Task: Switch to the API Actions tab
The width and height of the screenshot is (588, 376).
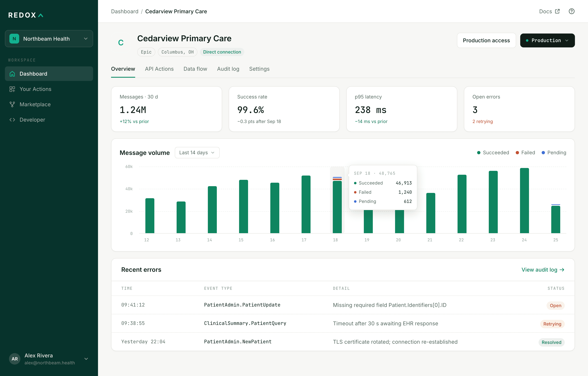Action: click(159, 69)
